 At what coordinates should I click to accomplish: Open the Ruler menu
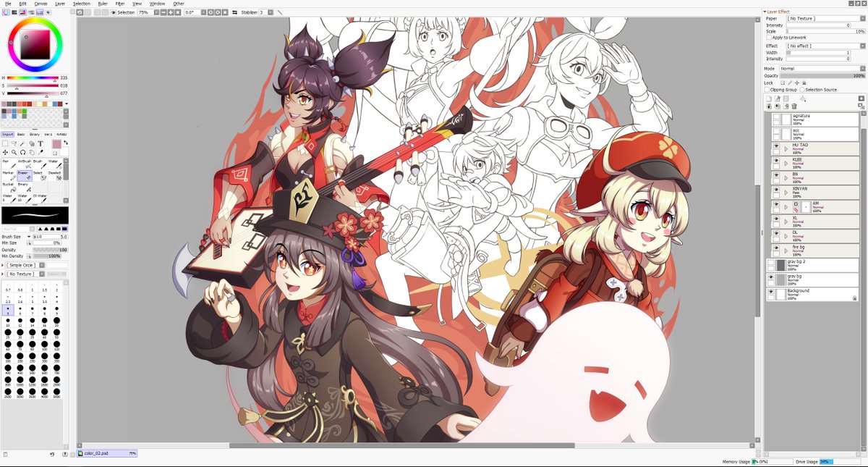point(103,4)
